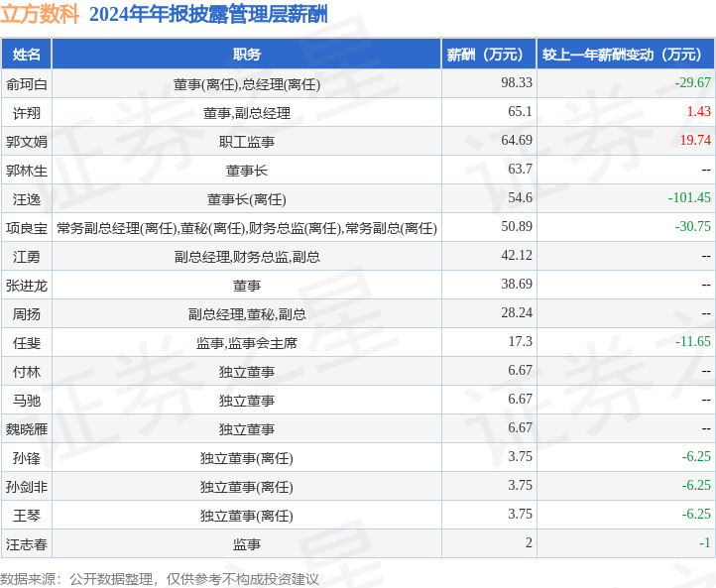Screen dimensions: 716x588
Task: Click the 董事长 position in 郭林生 row
Action: (x=247, y=171)
